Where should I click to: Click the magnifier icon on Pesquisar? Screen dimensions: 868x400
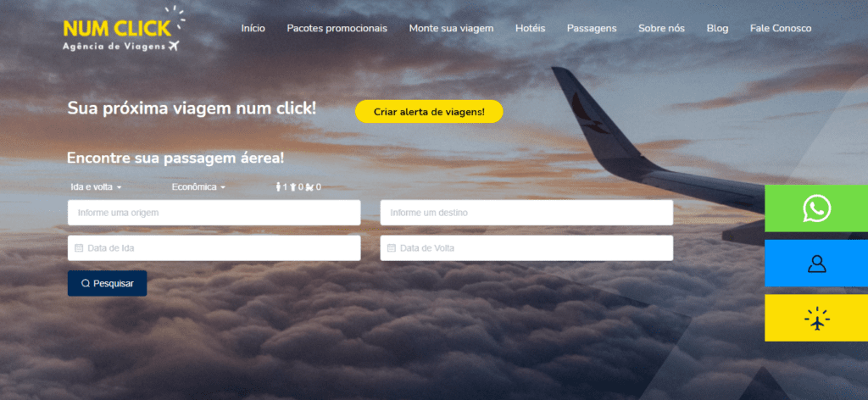coord(86,283)
